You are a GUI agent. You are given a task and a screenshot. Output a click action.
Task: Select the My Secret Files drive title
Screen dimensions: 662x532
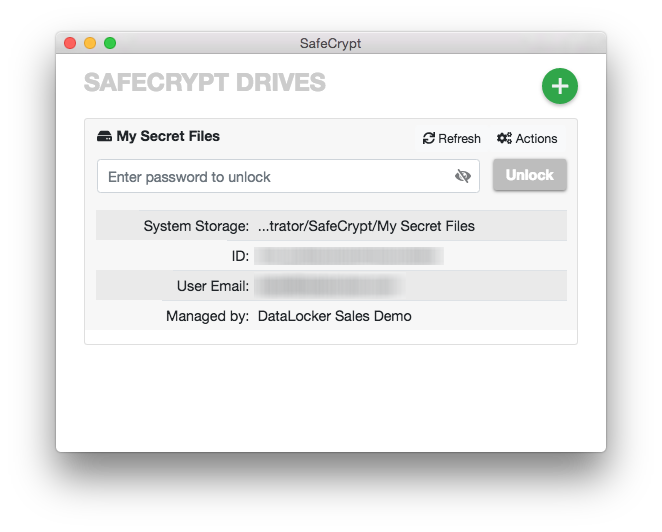(x=168, y=136)
